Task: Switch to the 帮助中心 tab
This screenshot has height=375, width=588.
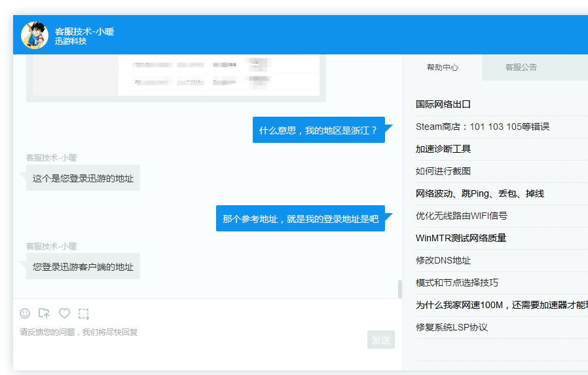Action: click(443, 68)
